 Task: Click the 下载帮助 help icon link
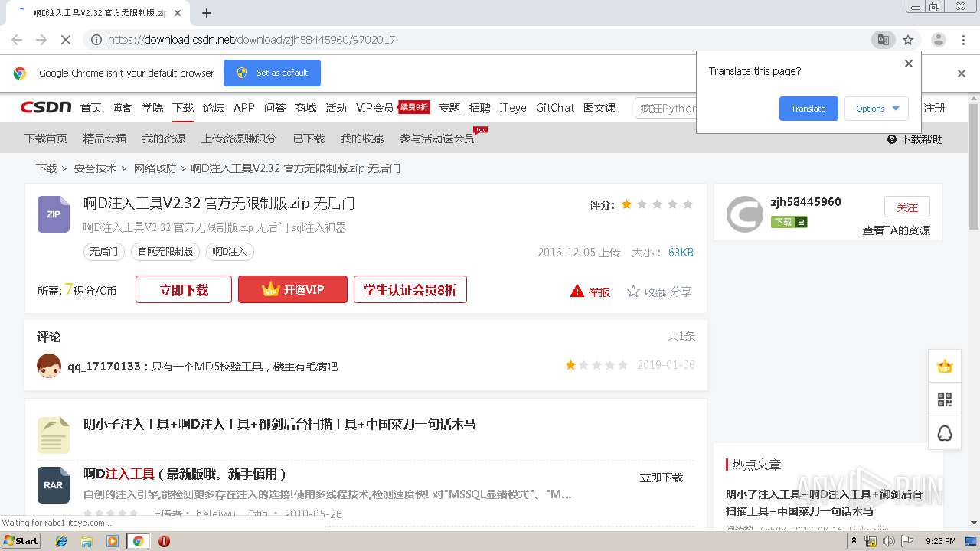(915, 139)
